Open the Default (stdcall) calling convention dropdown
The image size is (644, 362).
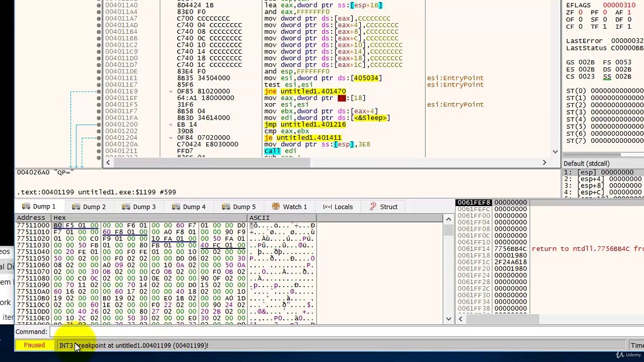point(603,163)
